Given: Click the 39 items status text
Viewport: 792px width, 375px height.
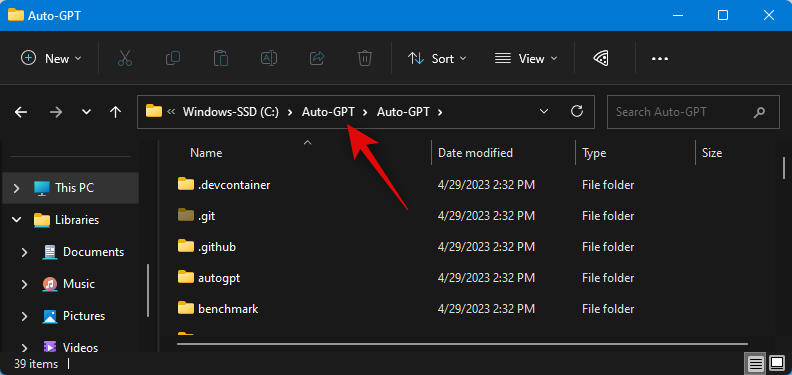Looking at the screenshot, I should [x=36, y=364].
